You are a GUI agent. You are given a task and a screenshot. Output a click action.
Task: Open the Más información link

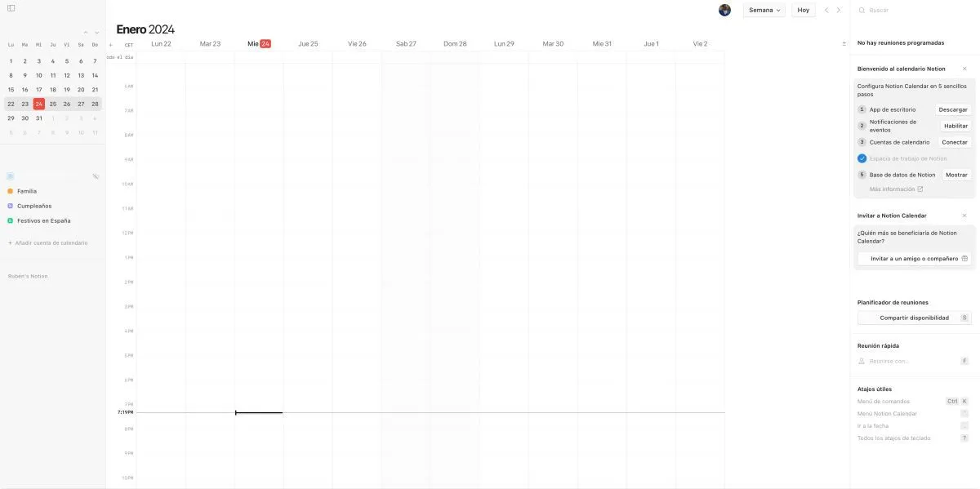point(896,189)
